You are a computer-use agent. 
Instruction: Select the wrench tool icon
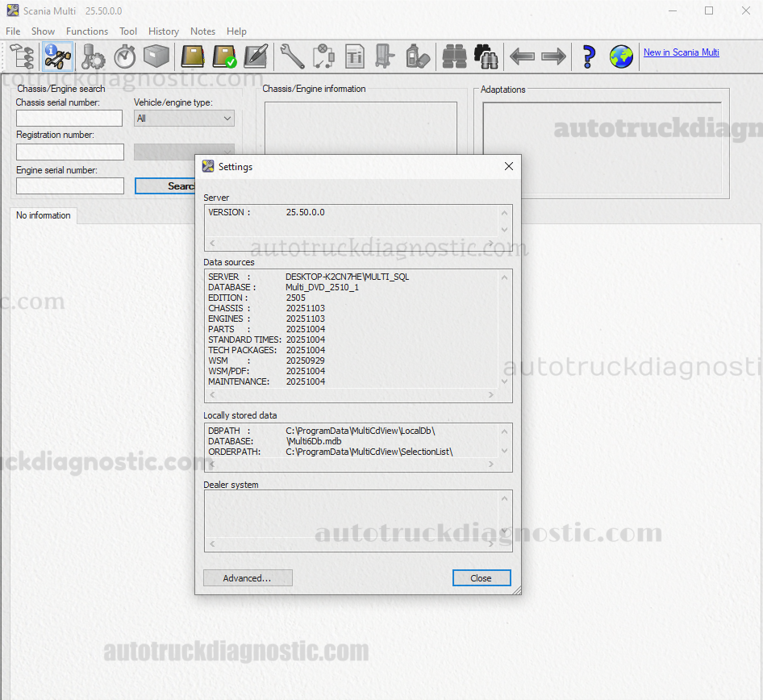click(x=292, y=56)
